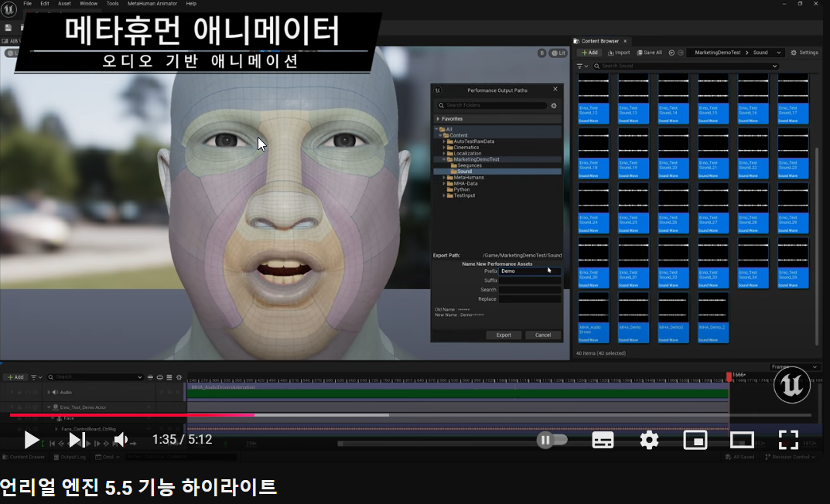Open the Content Browser filter dropdown
The image size is (830, 504).
coord(582,66)
